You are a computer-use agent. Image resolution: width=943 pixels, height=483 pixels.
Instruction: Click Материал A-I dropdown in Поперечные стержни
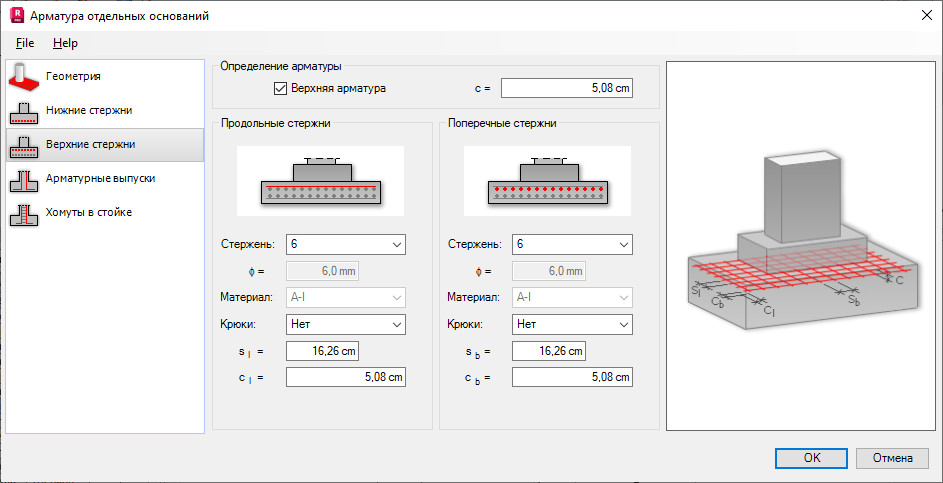pyautogui.click(x=573, y=297)
